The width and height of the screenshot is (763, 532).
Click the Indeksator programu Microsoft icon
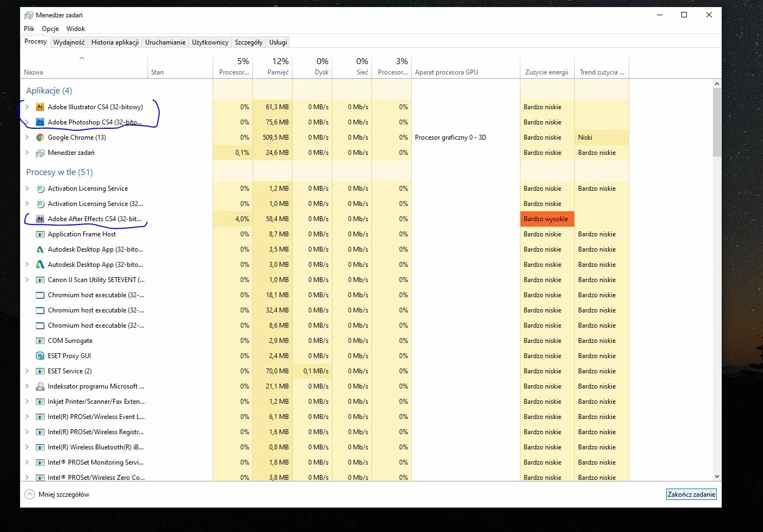[x=40, y=386]
